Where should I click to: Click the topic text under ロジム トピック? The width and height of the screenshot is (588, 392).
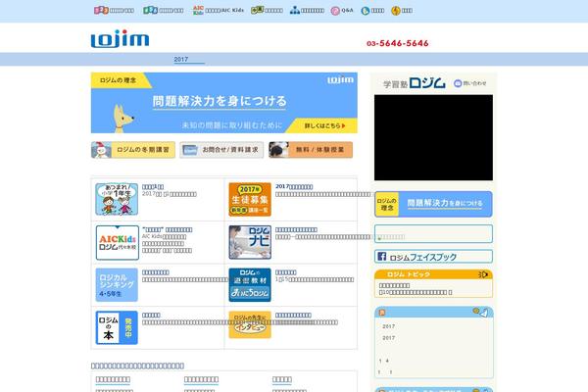coord(416,289)
